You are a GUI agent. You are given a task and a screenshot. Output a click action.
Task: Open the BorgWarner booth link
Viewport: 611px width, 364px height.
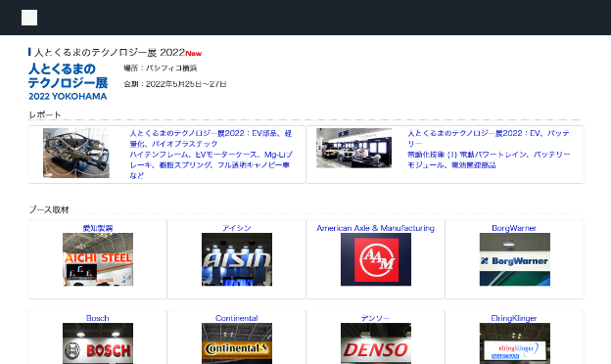pos(514,228)
